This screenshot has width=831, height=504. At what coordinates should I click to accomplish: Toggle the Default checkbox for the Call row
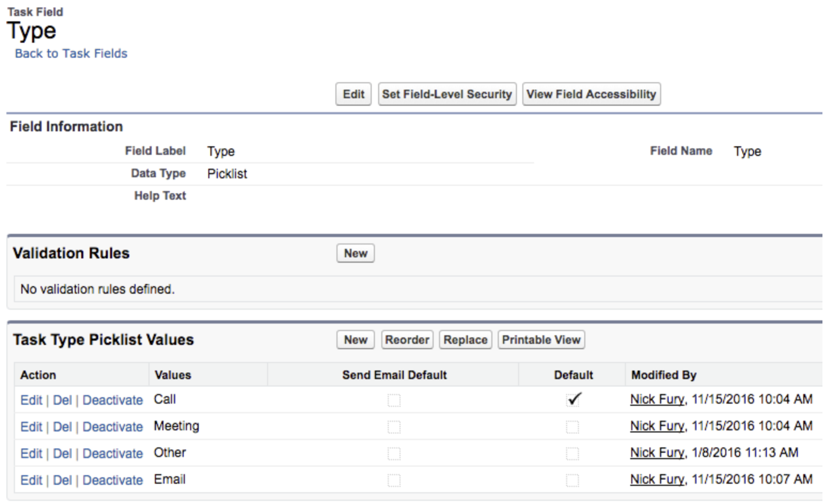coord(573,399)
